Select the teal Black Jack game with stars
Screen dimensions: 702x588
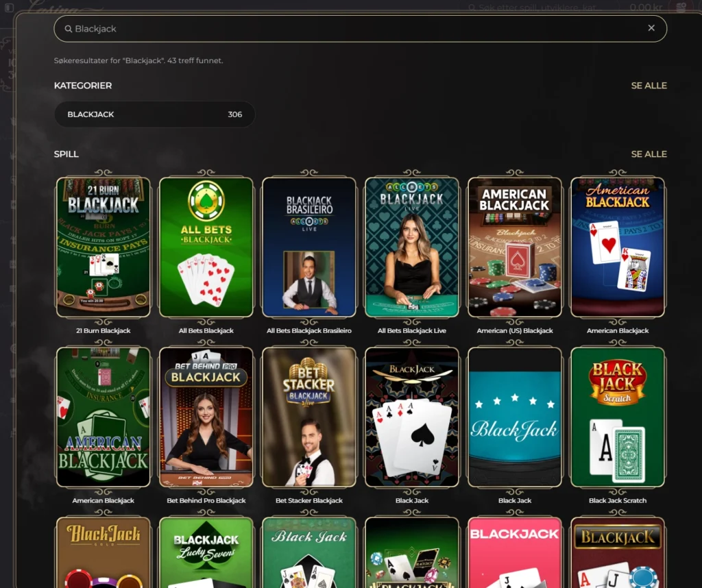click(x=514, y=416)
